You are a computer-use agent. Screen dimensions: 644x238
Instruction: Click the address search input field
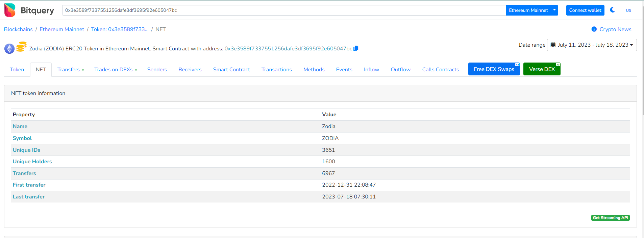tap(284, 10)
